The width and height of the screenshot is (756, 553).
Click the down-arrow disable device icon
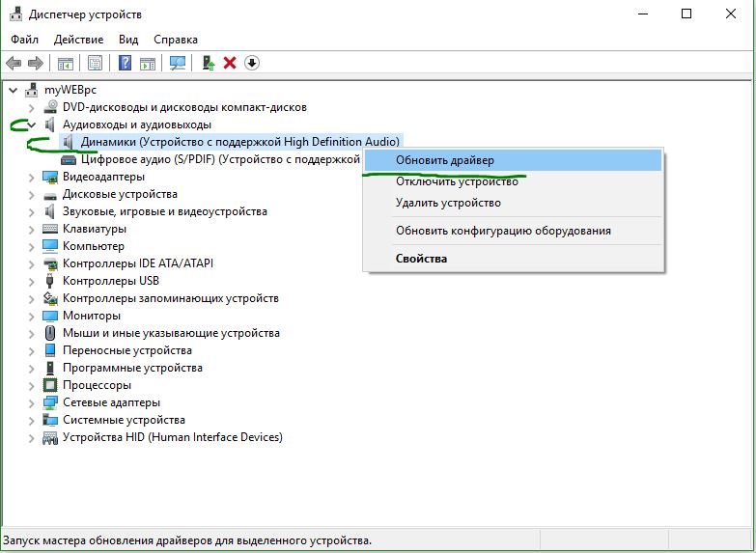pos(252,63)
